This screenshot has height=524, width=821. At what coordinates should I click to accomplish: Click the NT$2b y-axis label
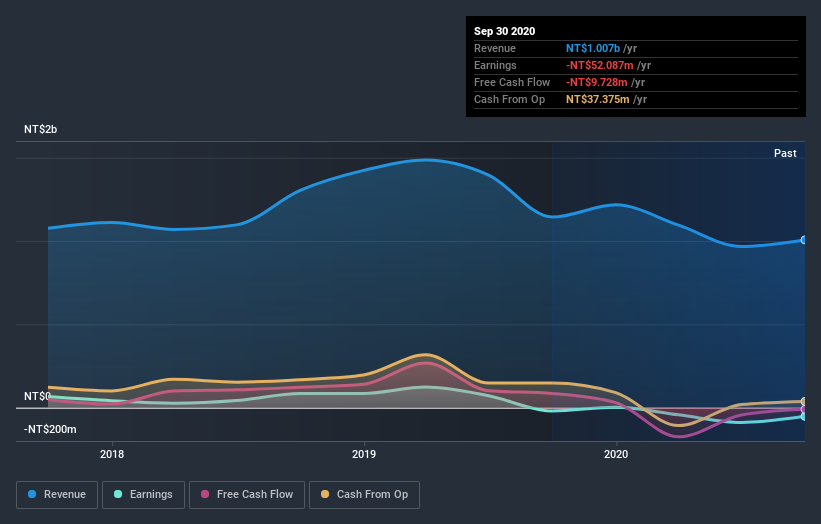40,129
